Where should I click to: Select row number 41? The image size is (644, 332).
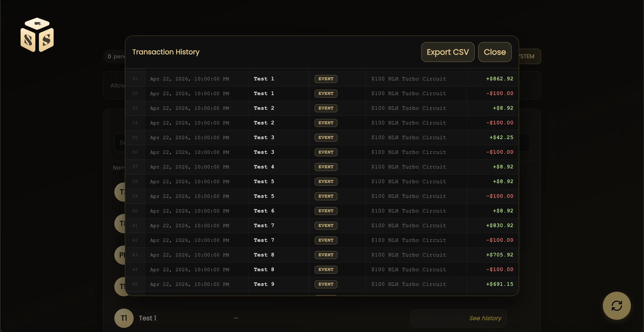(135, 226)
